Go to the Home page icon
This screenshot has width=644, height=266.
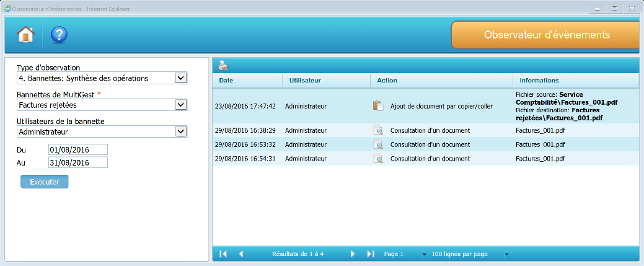tap(25, 35)
